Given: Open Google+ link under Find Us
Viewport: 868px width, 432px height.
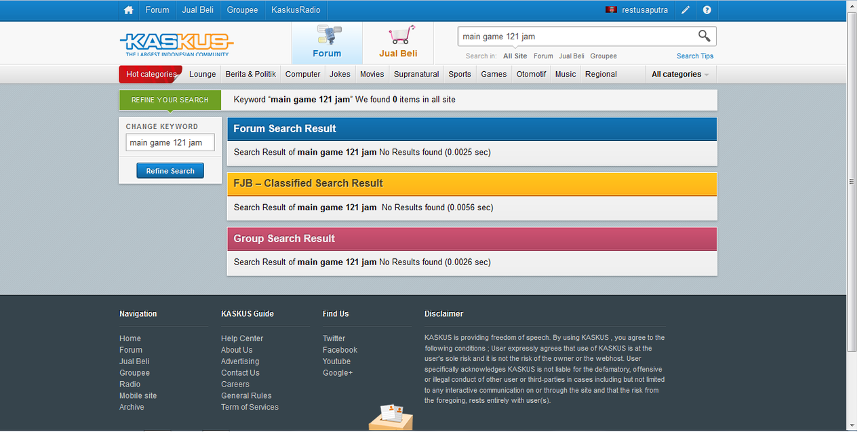Looking at the screenshot, I should click(338, 373).
